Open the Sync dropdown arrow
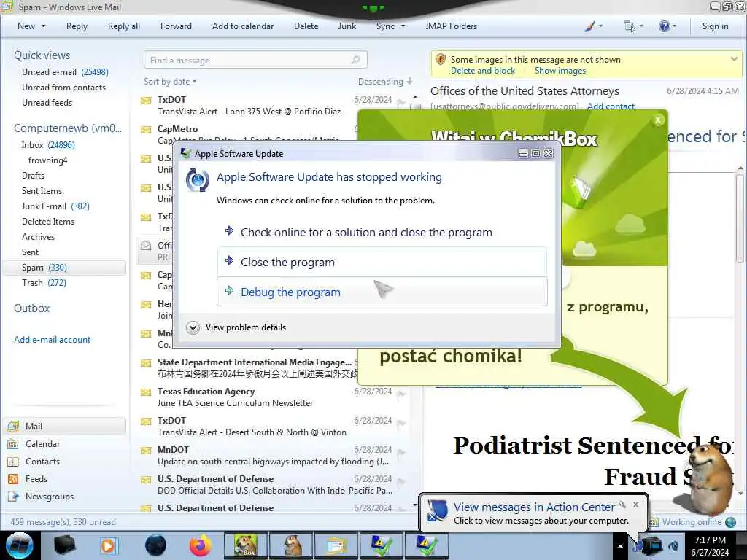Image resolution: width=747 pixels, height=560 pixels. click(x=403, y=26)
